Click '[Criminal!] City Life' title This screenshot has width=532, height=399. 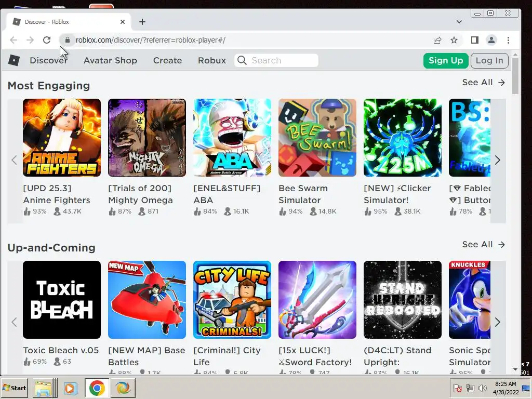(227, 356)
